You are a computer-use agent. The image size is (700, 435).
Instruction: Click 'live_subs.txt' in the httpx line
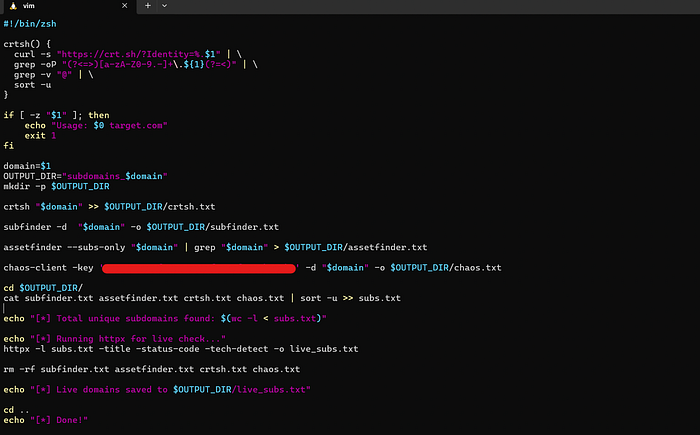pyautogui.click(x=324, y=349)
